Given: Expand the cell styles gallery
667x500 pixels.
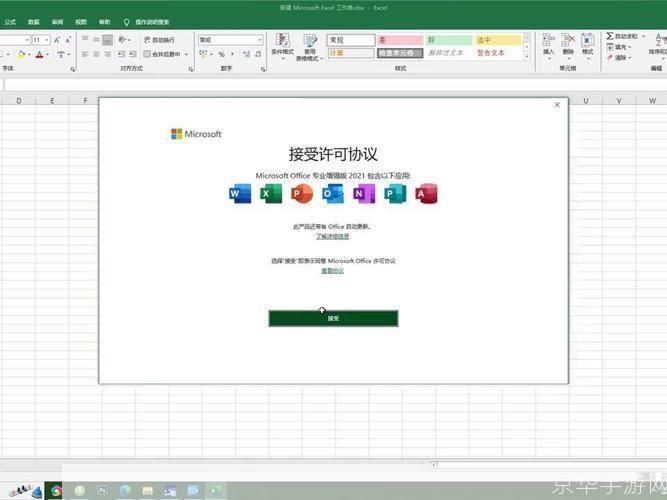Looking at the screenshot, I should tap(527, 56).
